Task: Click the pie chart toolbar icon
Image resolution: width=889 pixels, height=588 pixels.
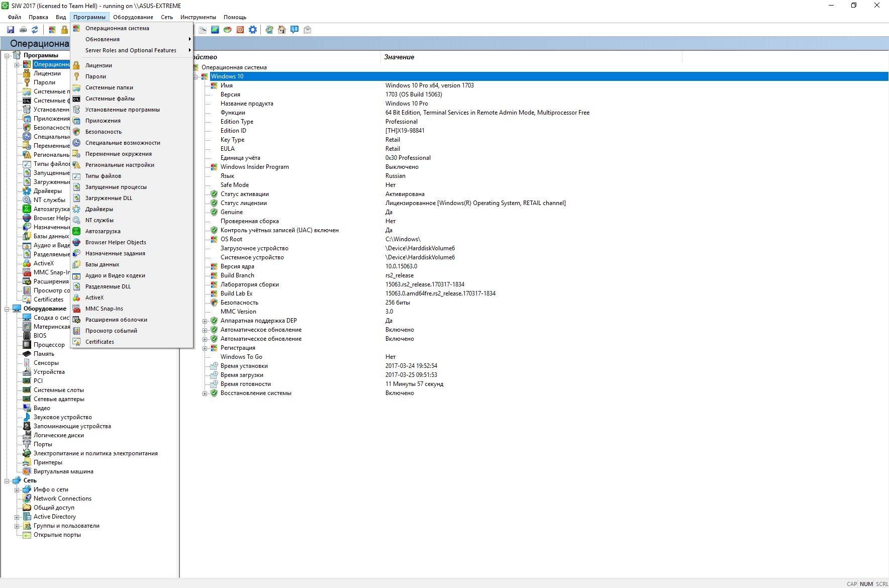Action: pyautogui.click(x=228, y=30)
